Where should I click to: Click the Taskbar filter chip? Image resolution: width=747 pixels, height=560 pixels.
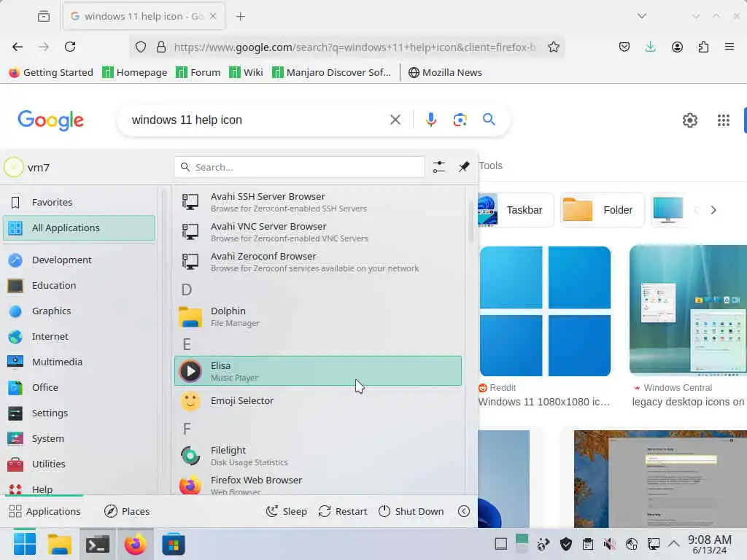click(516, 210)
